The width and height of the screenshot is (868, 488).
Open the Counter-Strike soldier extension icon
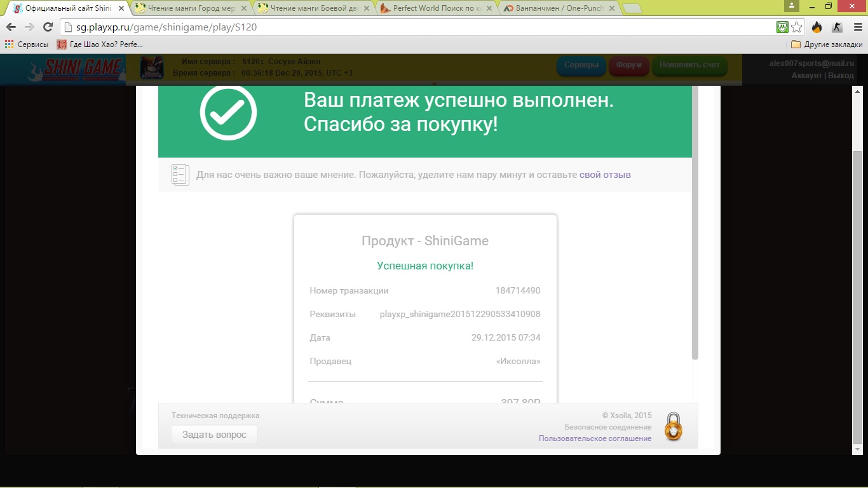[x=837, y=27]
